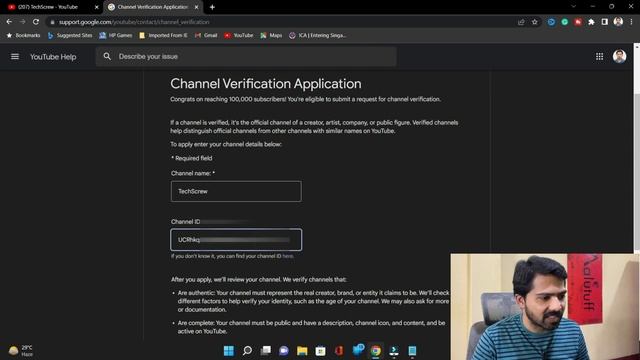This screenshot has width=640, height=360.
Task: Open the ICA Entering Singapore bookmark
Action: click(318, 36)
